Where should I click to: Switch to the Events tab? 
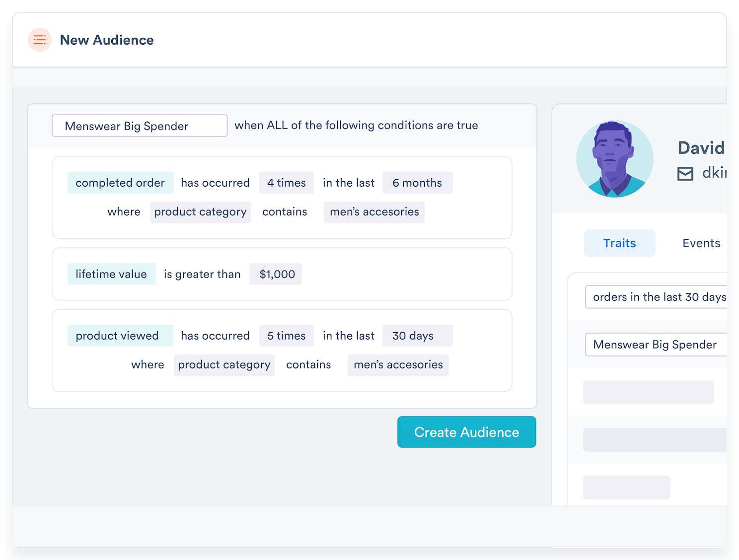[x=701, y=243]
